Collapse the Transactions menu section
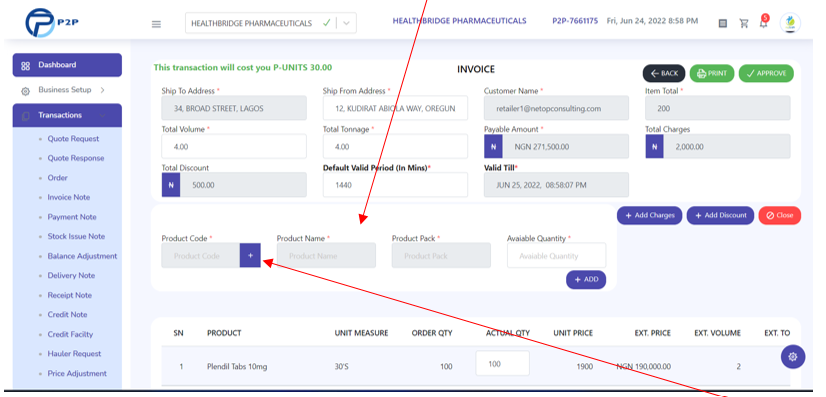This screenshot has width=826, height=397. tap(67, 115)
